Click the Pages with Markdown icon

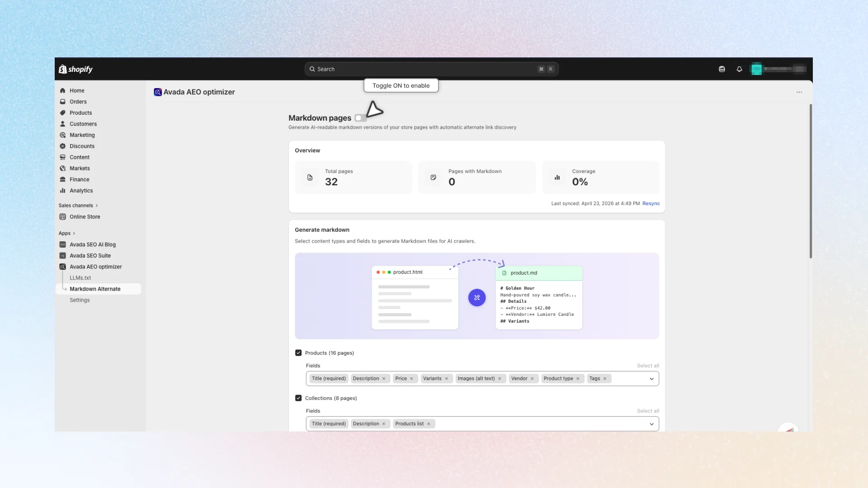433,178
